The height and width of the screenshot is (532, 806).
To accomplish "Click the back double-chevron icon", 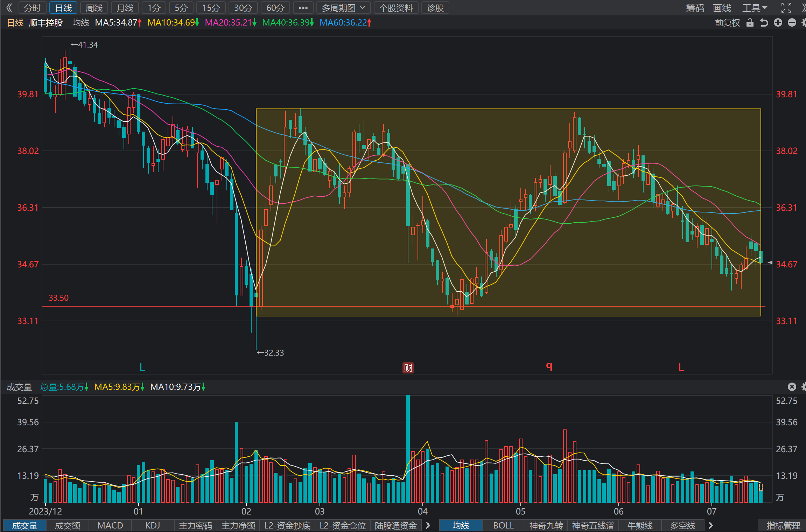I will point(9,8).
